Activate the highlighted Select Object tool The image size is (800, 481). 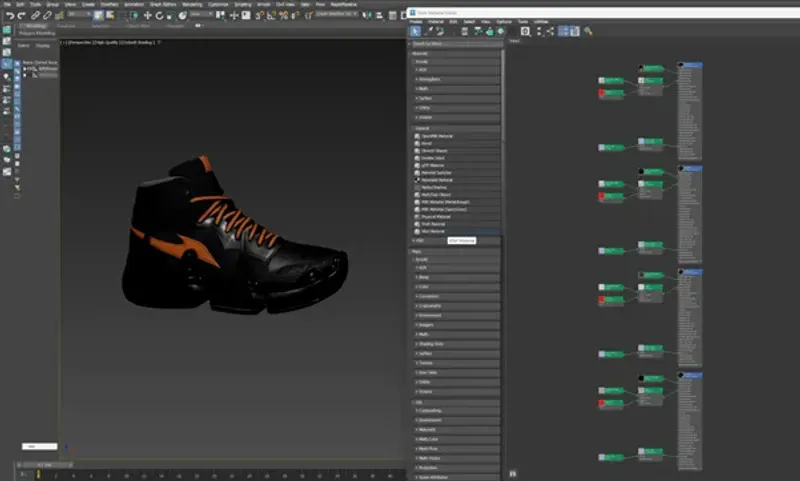[x=98, y=16]
